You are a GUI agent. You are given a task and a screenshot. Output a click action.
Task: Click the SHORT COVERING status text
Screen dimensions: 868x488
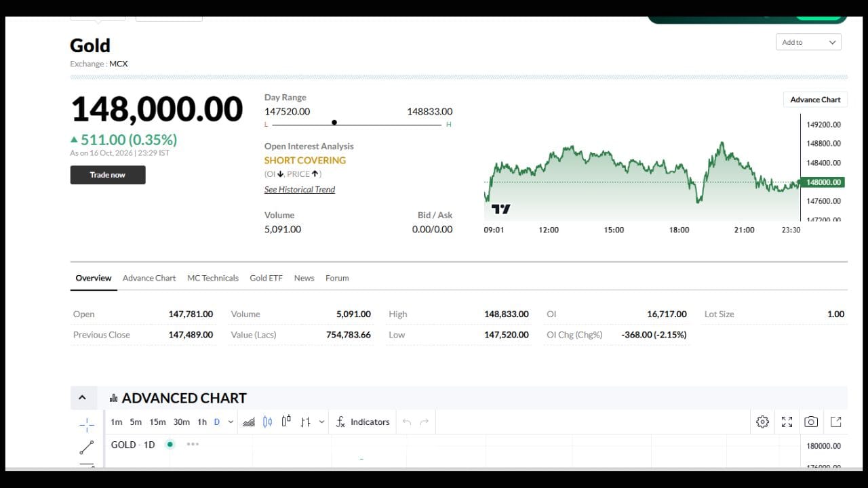tap(305, 161)
